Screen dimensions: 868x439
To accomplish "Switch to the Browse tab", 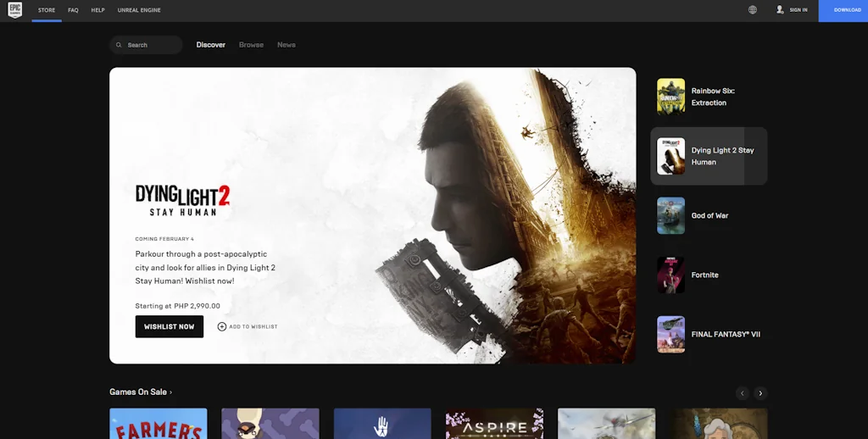I will click(251, 45).
